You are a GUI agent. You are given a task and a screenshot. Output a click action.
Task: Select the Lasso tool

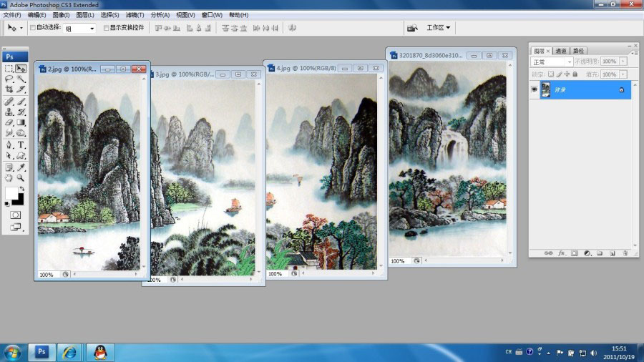click(x=9, y=79)
